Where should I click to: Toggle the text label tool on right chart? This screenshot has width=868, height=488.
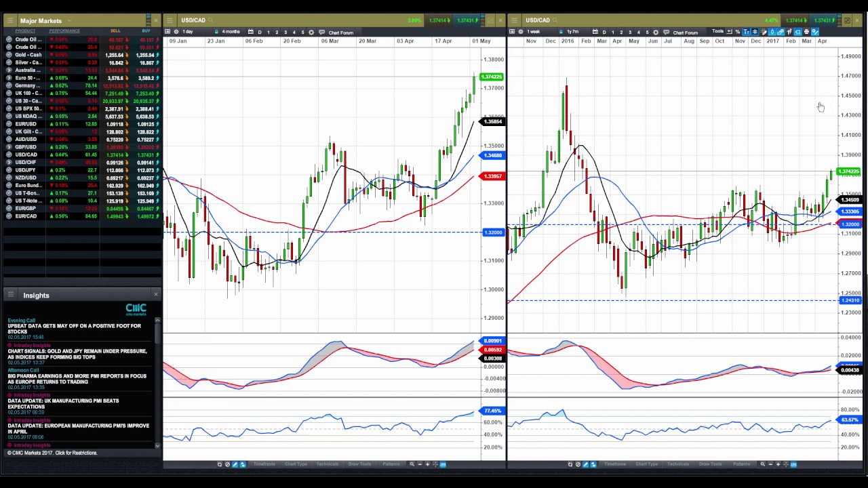click(x=746, y=32)
